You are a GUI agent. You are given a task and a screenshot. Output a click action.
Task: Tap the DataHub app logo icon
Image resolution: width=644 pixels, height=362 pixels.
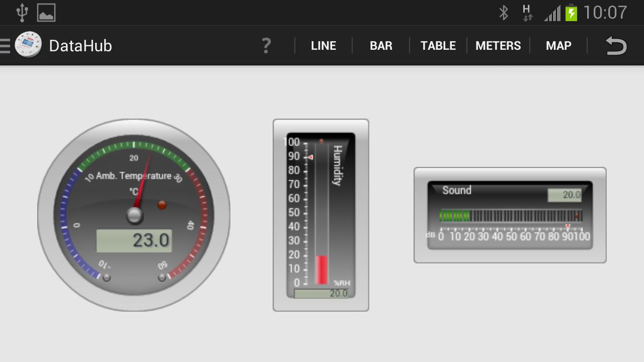click(x=28, y=45)
